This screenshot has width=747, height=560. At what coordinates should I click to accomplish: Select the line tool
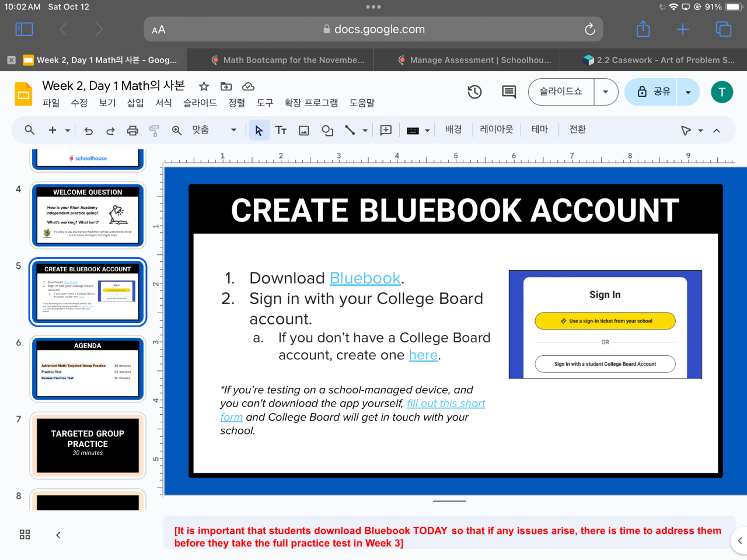[x=350, y=130]
